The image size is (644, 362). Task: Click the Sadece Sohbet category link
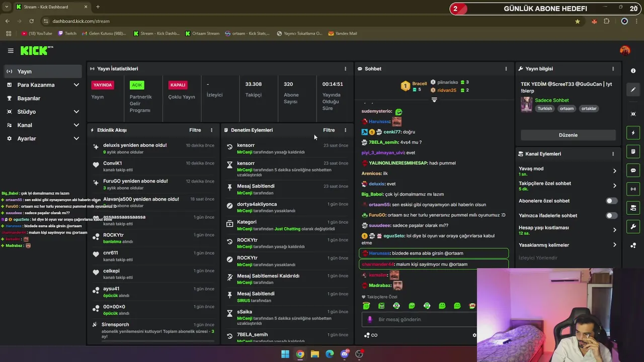(x=552, y=100)
